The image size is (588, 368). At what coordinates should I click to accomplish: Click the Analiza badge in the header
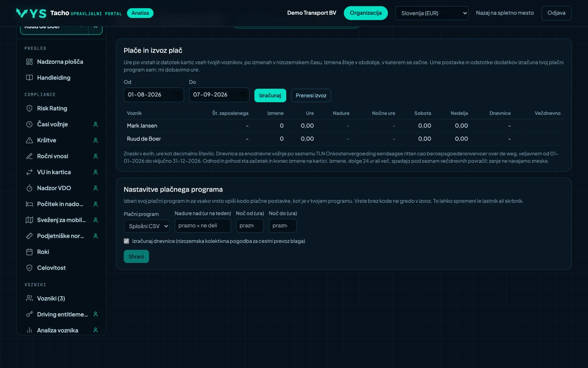point(140,13)
